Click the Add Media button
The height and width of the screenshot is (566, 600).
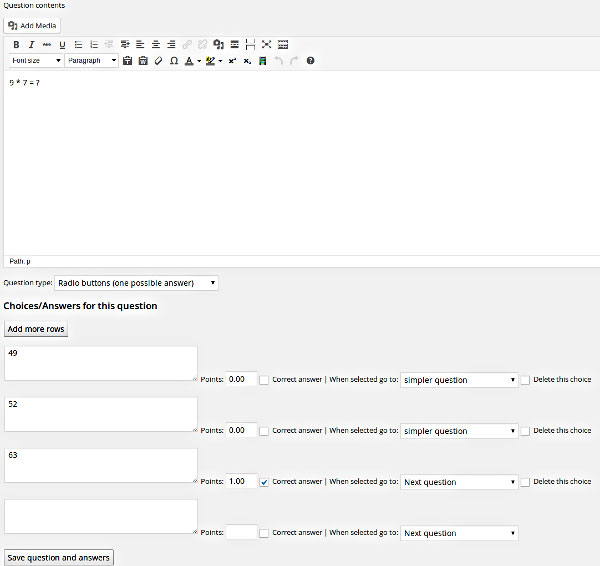point(32,26)
